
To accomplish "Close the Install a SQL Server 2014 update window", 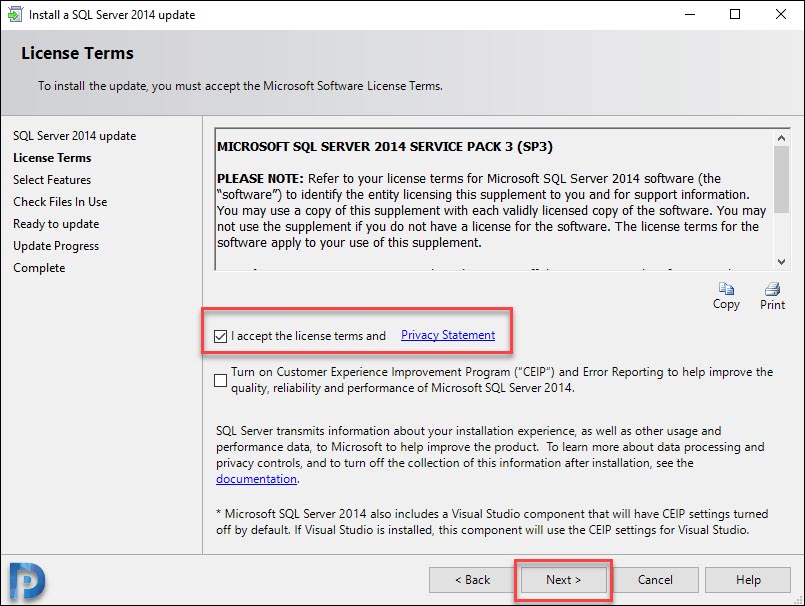I will [x=781, y=14].
